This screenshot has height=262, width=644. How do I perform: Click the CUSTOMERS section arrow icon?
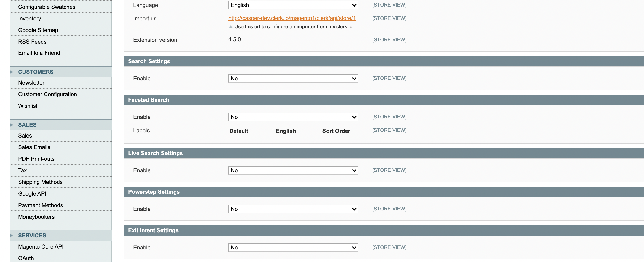(x=11, y=72)
